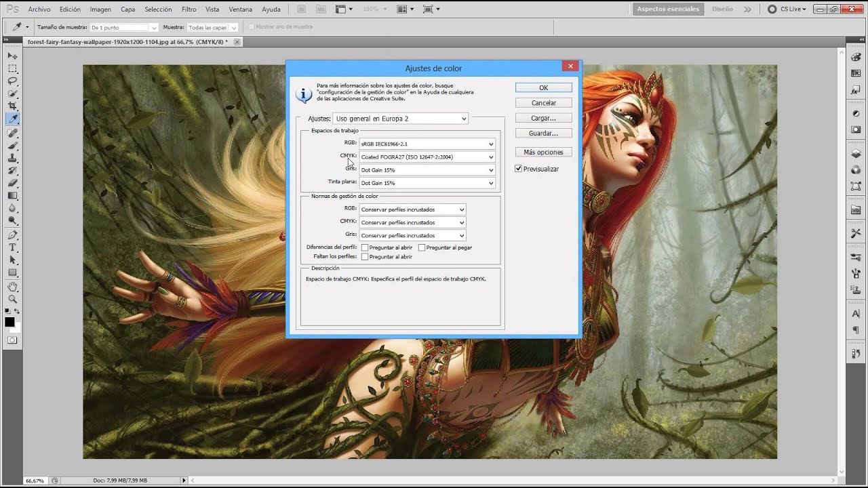
Task: Open the Ajustes dropdown (Uso general en Europa 2)
Action: click(400, 119)
